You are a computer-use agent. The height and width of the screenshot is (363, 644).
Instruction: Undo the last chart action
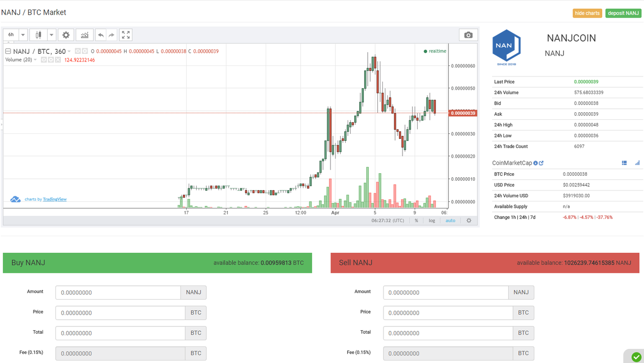(101, 35)
